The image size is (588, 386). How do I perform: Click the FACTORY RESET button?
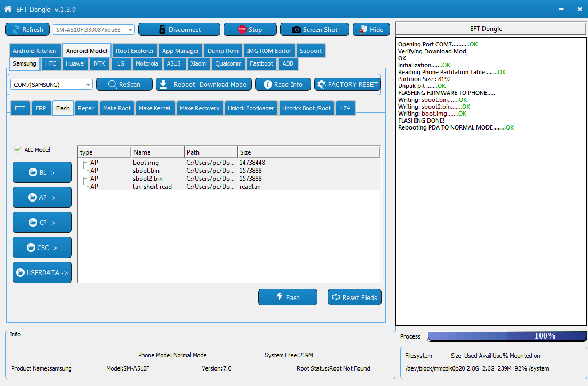(x=348, y=84)
